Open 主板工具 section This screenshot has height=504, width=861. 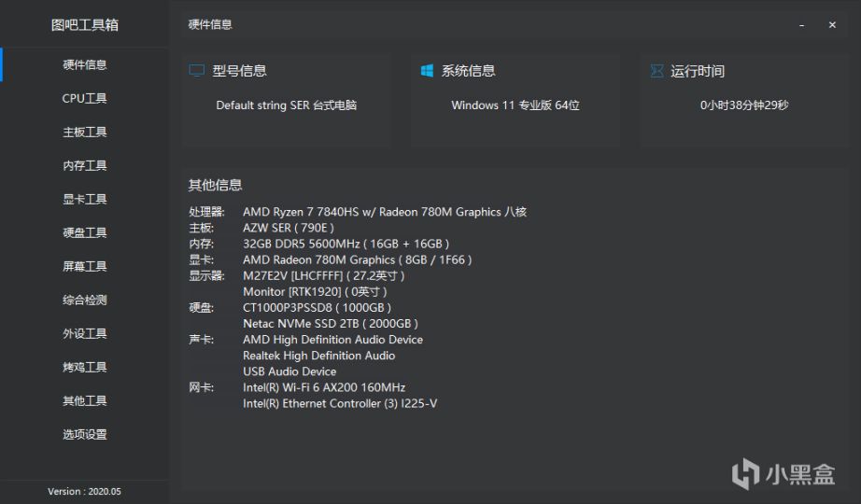(85, 132)
